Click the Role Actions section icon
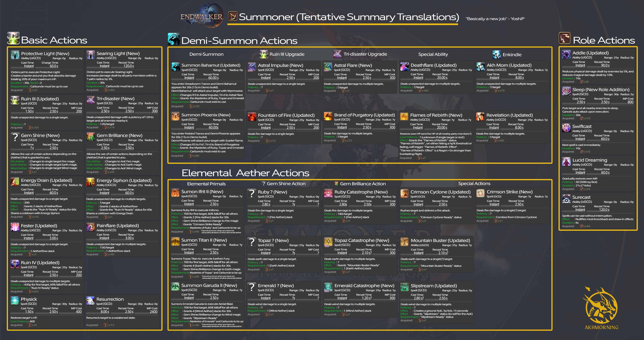This screenshot has height=340, width=644. [x=565, y=38]
